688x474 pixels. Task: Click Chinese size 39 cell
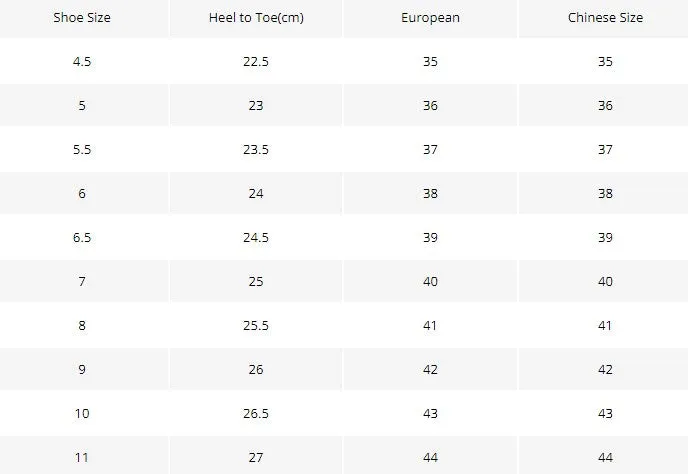point(606,237)
